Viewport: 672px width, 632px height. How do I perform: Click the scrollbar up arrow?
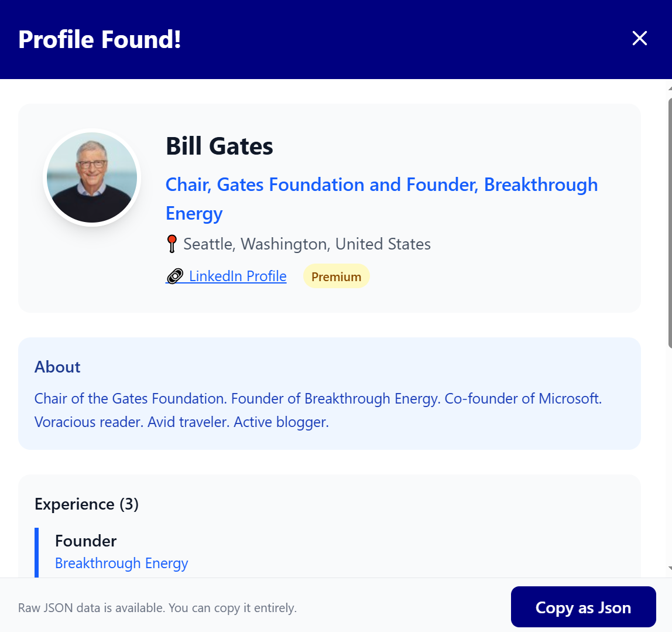pyautogui.click(x=670, y=88)
